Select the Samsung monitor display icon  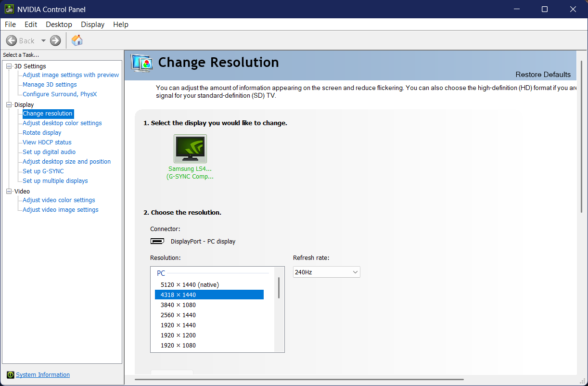pos(190,149)
